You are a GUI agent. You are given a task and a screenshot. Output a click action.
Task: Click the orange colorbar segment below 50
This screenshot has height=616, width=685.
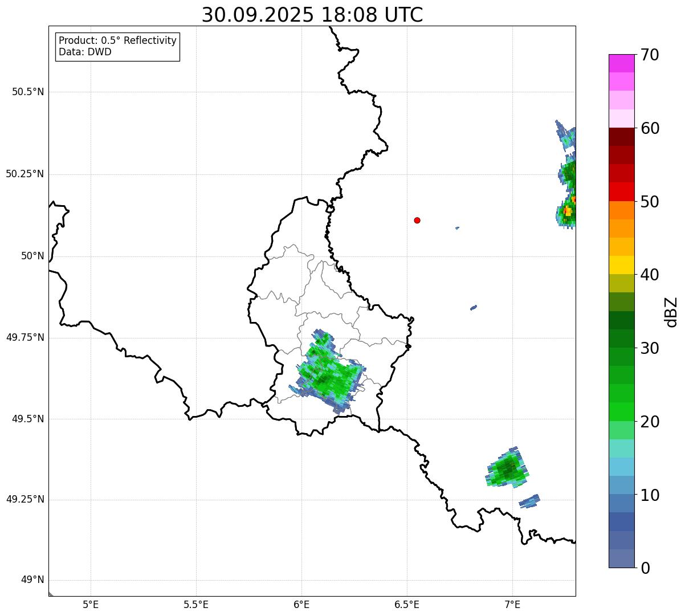(x=621, y=210)
